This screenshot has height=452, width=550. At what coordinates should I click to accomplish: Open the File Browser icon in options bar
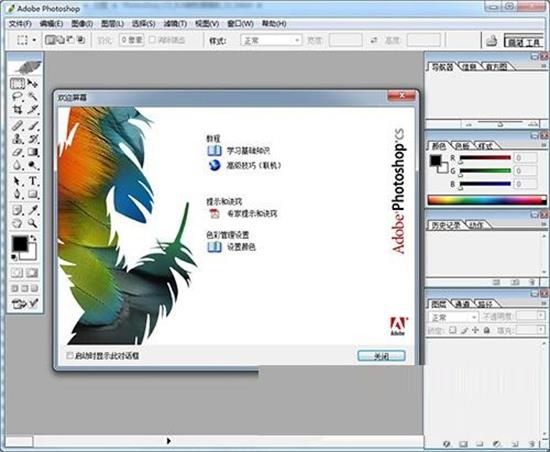(x=492, y=41)
